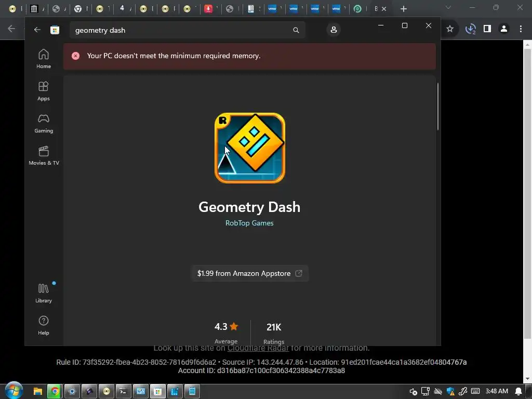The image size is (532, 399).
Task: Click the Chrome page vertical scrollbar
Action: point(527,193)
